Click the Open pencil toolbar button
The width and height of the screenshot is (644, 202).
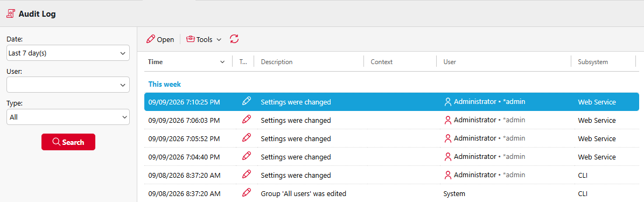tap(160, 39)
